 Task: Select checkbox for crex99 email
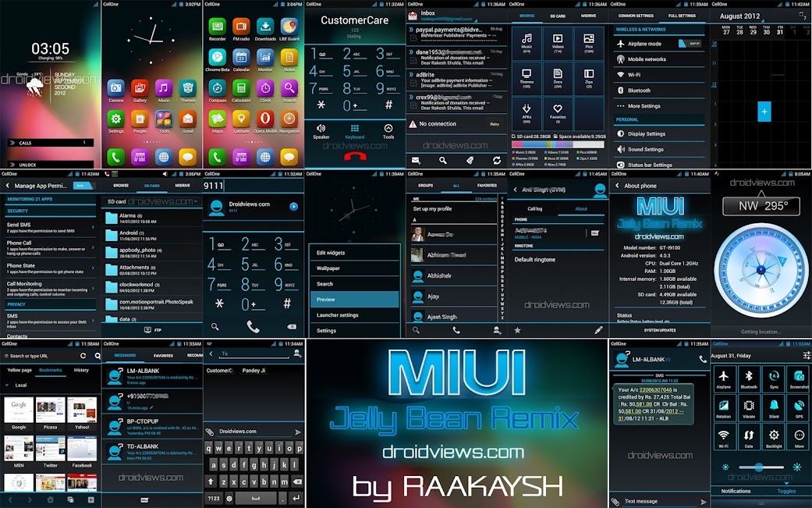click(413, 105)
